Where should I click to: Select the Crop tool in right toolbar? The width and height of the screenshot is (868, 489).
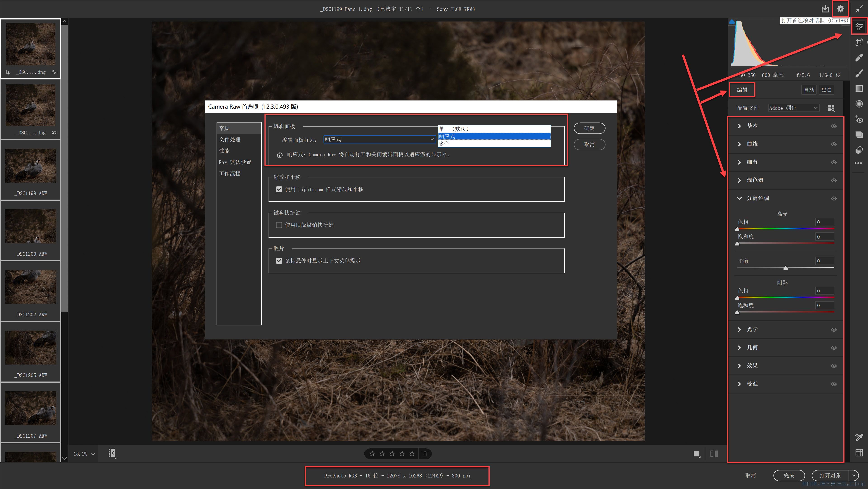pos(859,42)
